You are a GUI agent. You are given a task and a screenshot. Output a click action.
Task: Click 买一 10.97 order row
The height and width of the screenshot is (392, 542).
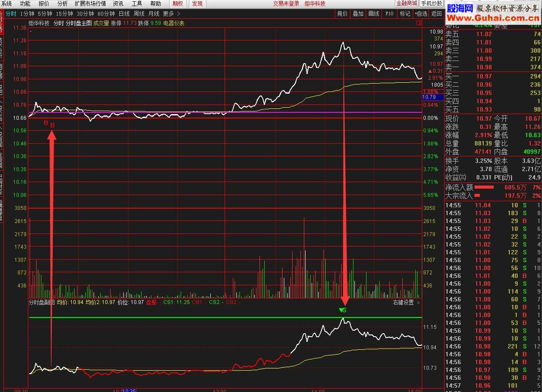(x=493, y=77)
